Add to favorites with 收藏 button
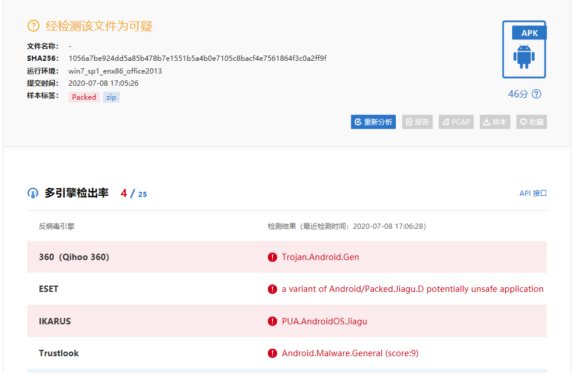This screenshot has width=588, height=373. pyautogui.click(x=531, y=122)
